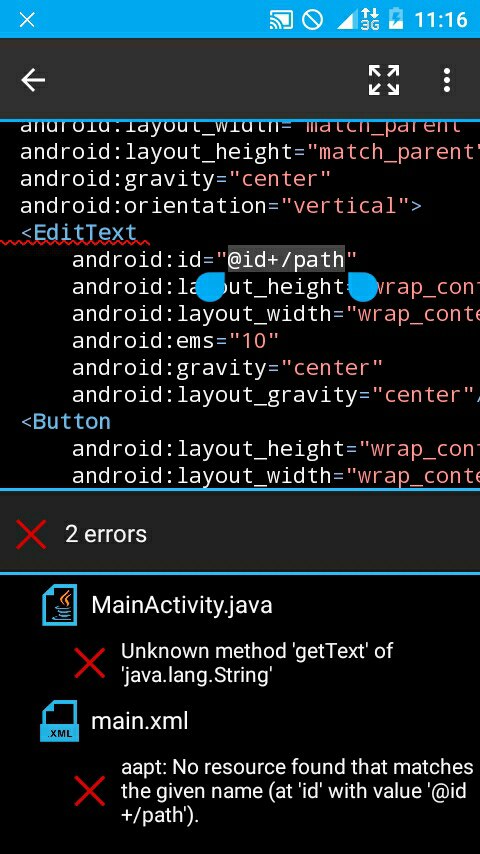Image resolution: width=480 pixels, height=854 pixels.
Task: Tap the X icon in status bar
Action: coord(27,20)
